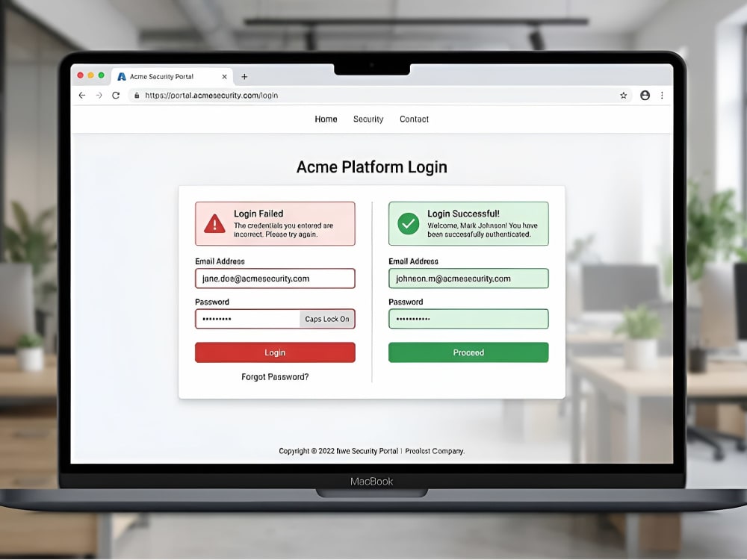Screen dimensions: 747x560
Task: Close the Acme Security Portal tab
Action: [x=224, y=77]
